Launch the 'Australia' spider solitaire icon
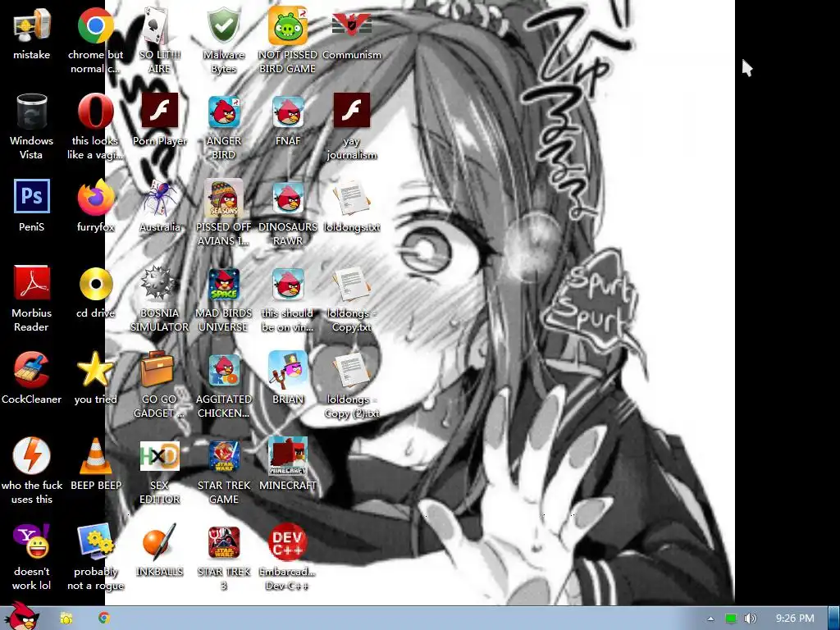Image resolution: width=840 pixels, height=630 pixels. click(159, 197)
